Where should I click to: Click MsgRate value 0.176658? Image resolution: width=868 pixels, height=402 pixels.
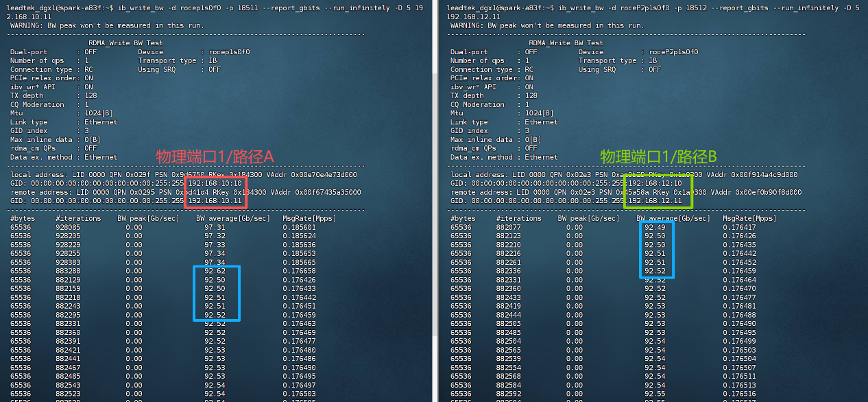pyautogui.click(x=300, y=271)
